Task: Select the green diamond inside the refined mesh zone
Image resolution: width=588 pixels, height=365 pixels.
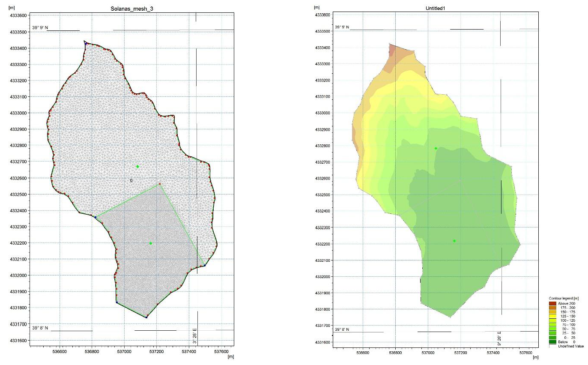Action: pos(151,243)
